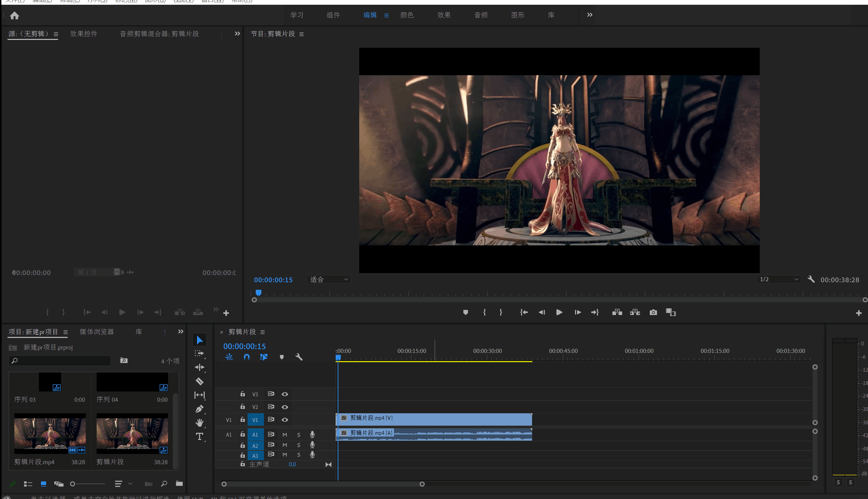Enable the timeline snap magnet icon

click(x=247, y=357)
